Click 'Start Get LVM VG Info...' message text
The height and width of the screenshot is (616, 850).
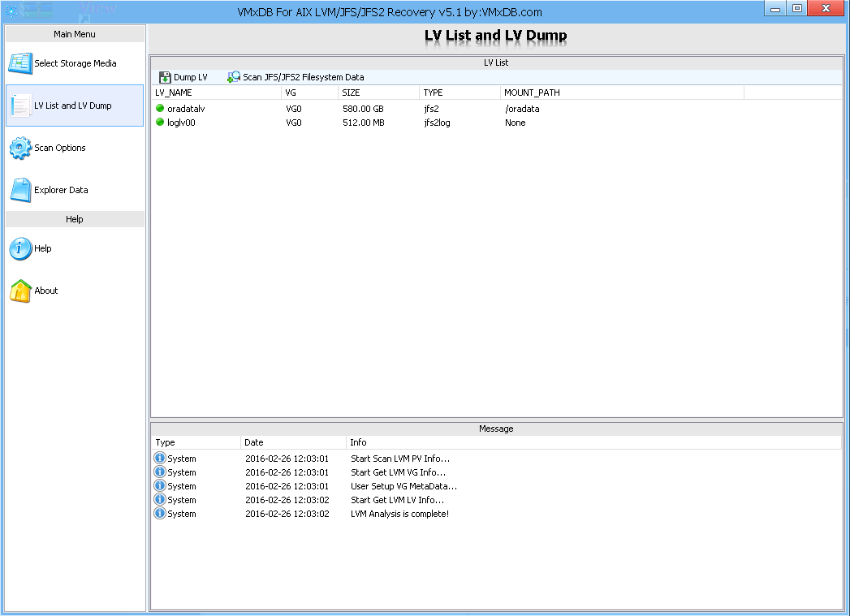[398, 472]
